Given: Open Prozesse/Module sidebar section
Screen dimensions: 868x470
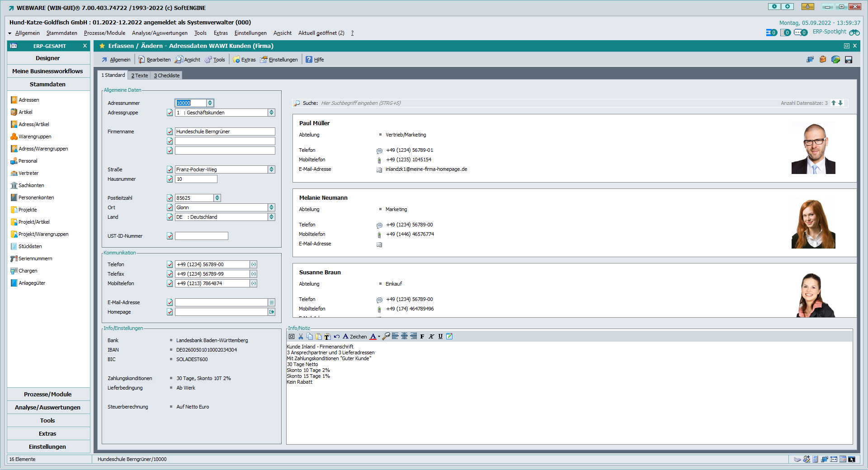Looking at the screenshot, I should [x=48, y=394].
